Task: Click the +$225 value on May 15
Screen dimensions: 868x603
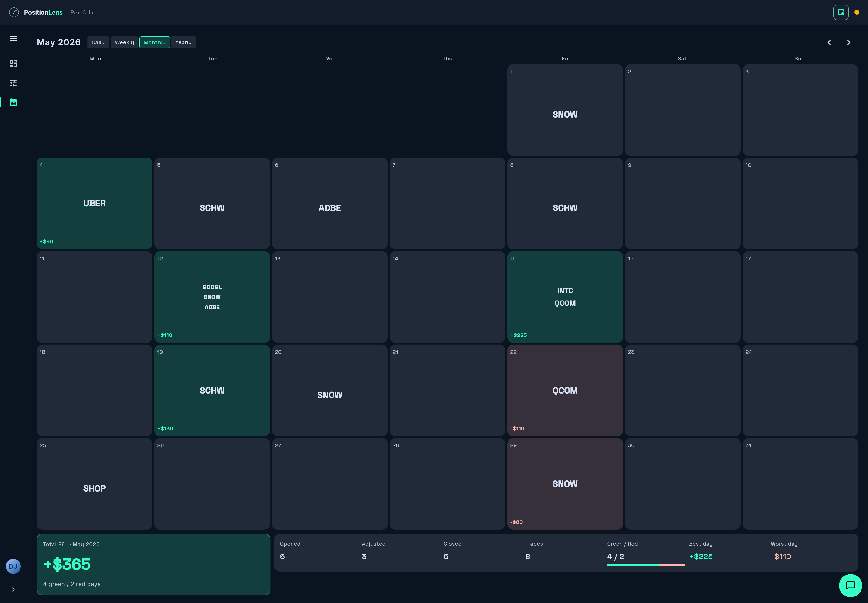Action: (518, 335)
